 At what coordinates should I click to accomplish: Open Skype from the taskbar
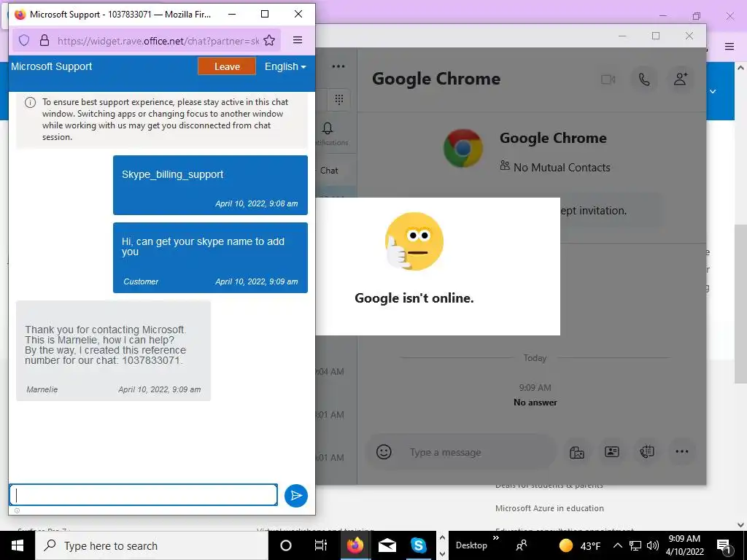point(418,545)
